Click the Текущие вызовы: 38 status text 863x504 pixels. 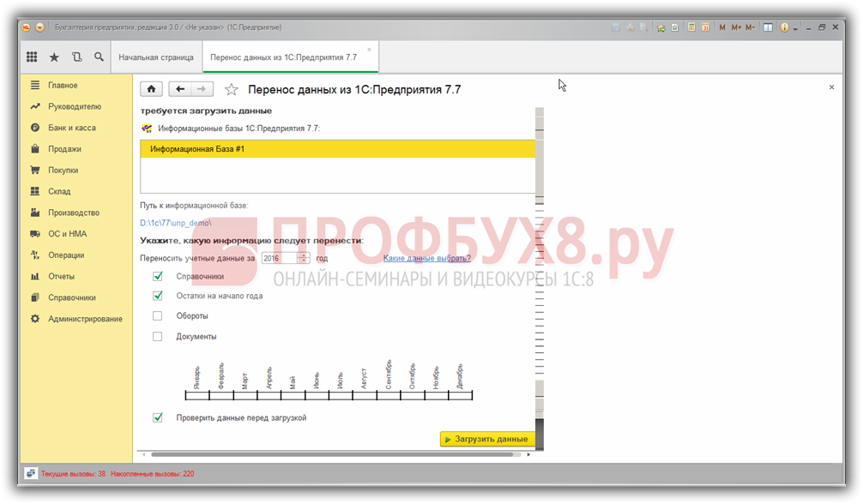(73, 474)
